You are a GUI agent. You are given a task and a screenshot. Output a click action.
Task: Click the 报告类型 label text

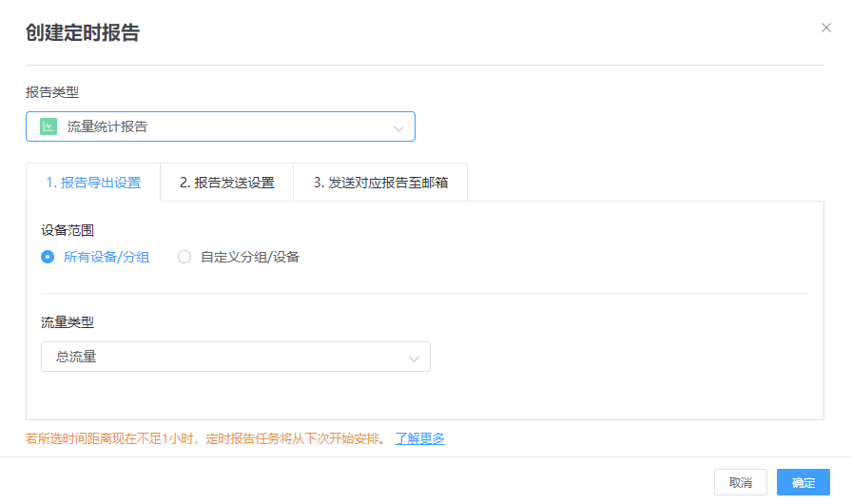pyautogui.click(x=52, y=92)
